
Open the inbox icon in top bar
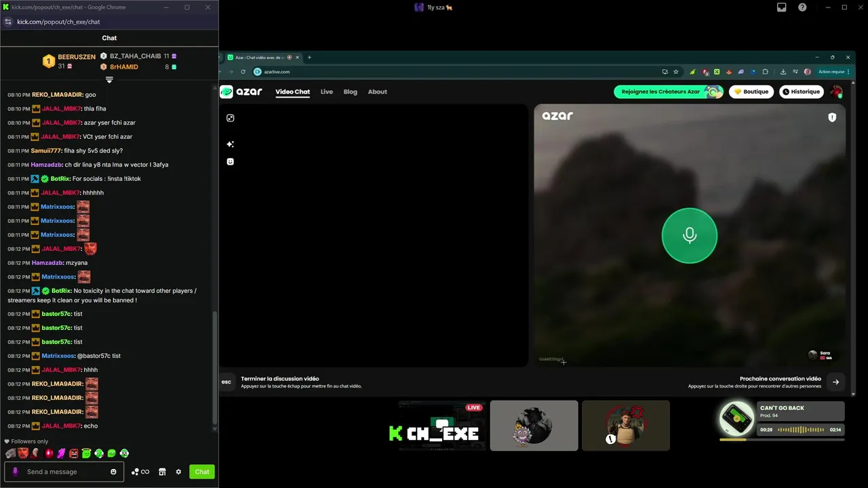coord(781,7)
